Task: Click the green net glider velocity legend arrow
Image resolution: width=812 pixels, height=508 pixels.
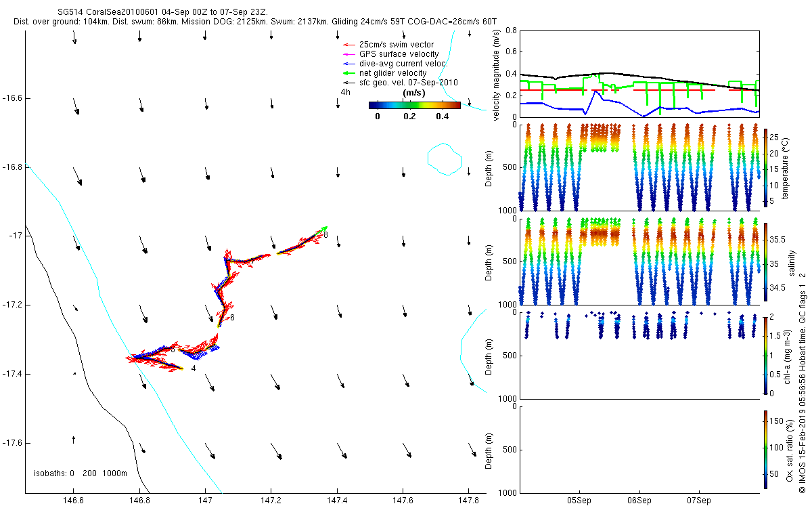Action: tap(348, 73)
